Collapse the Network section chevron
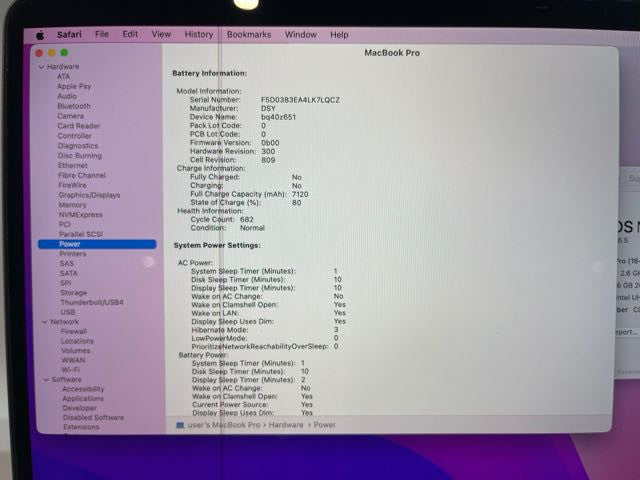This screenshot has height=480, width=640. coord(44,322)
